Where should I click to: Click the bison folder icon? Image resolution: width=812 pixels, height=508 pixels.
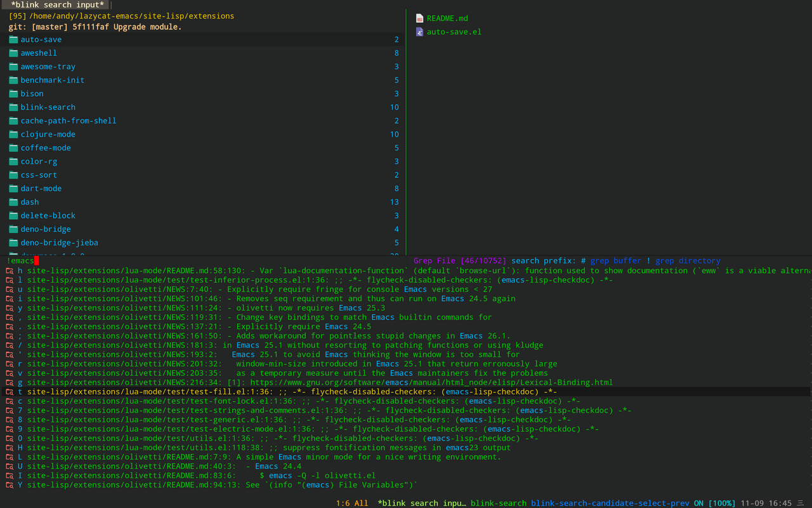14,93
